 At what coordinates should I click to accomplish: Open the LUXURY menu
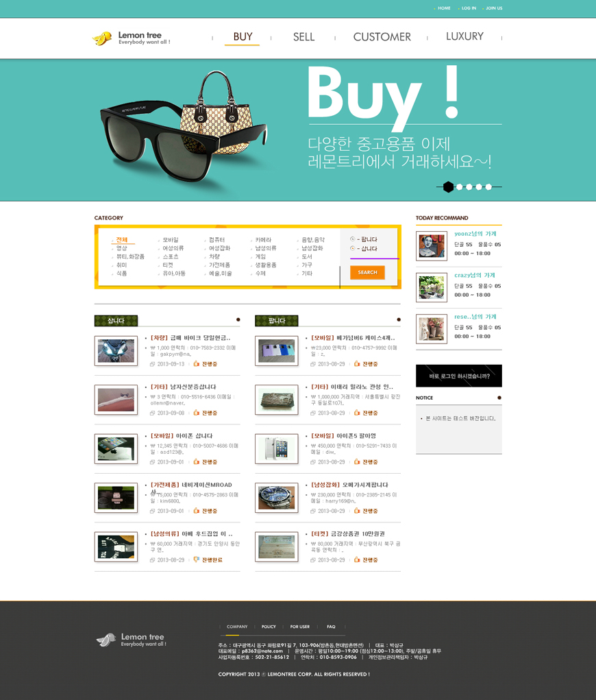click(x=464, y=36)
